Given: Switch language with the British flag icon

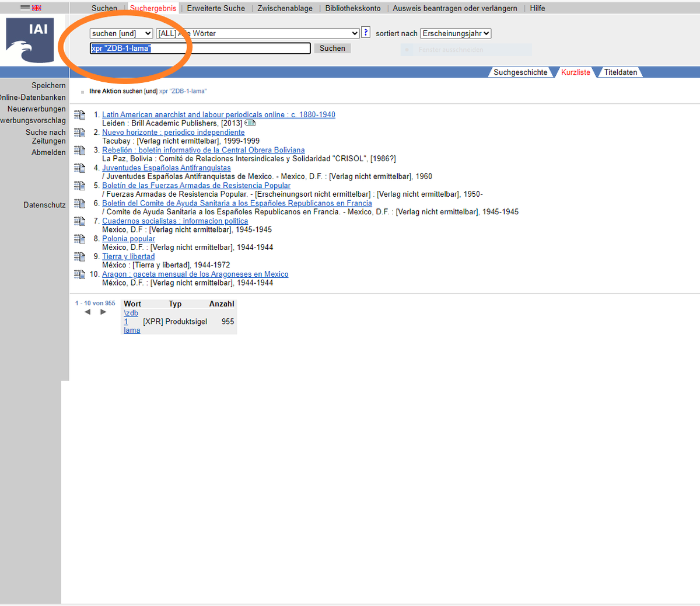Looking at the screenshot, I should tap(36, 8).
